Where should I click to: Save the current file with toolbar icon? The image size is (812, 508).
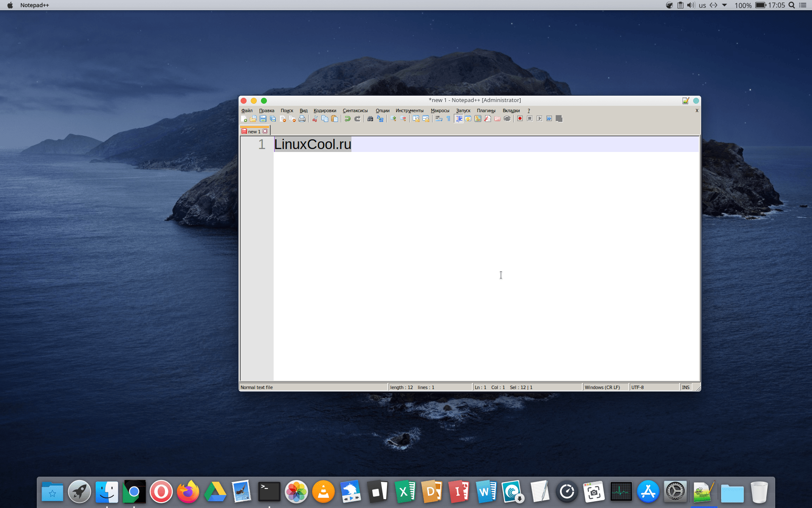pos(263,119)
